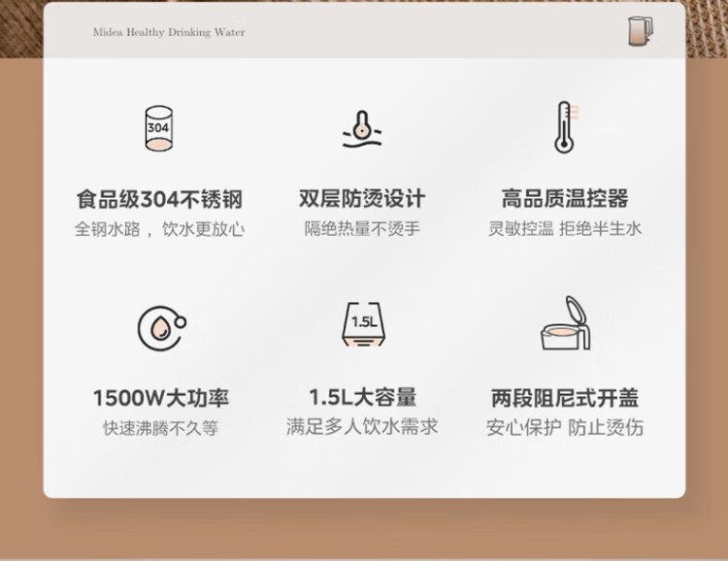Screen dimensions: 728x561
Task: Click the 全钢水路，饮水更放心 subtitle
Action: pyautogui.click(x=159, y=229)
